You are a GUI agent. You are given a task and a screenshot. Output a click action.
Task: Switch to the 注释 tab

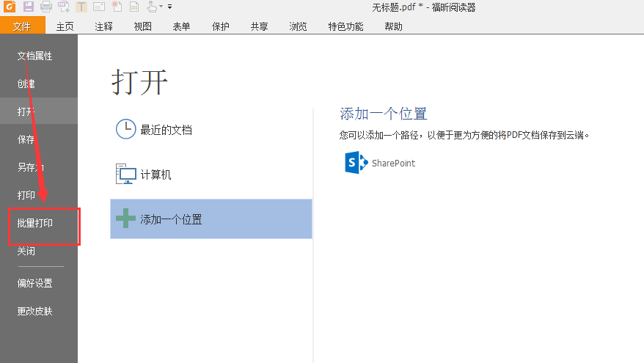tap(103, 26)
